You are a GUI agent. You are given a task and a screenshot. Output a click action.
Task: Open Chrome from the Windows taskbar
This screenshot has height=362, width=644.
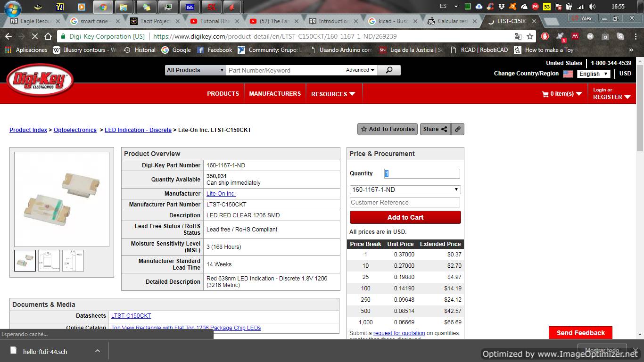point(103,7)
